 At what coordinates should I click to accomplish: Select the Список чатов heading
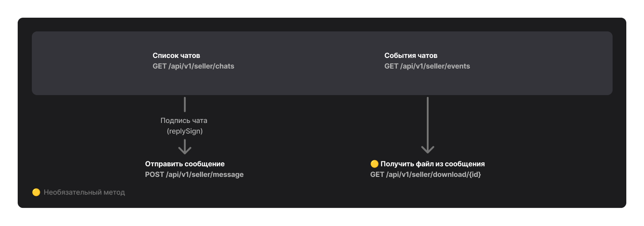pos(176,56)
